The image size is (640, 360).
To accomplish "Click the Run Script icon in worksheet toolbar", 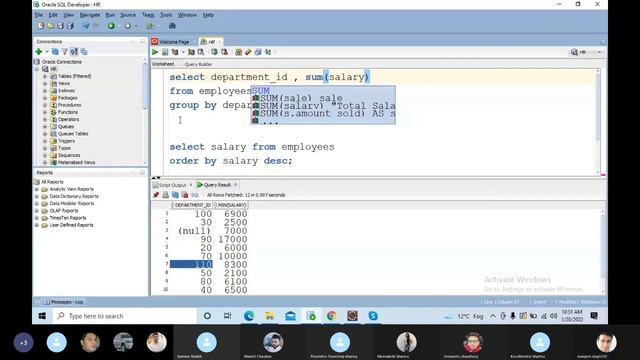I will (x=165, y=52).
